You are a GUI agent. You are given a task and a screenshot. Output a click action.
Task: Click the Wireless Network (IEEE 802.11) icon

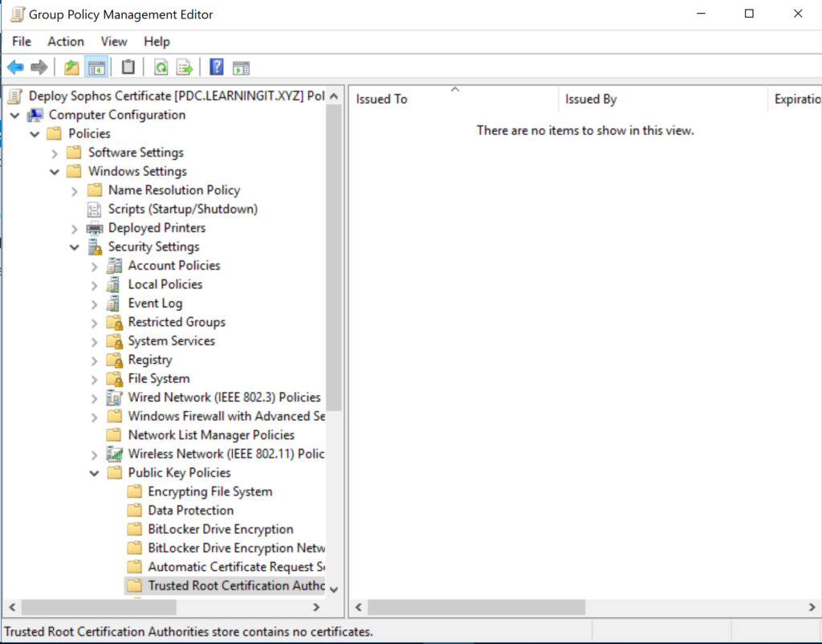tap(114, 454)
